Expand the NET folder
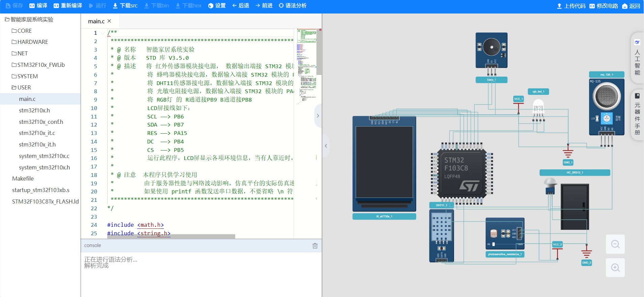This screenshot has height=297, width=644. click(x=20, y=53)
